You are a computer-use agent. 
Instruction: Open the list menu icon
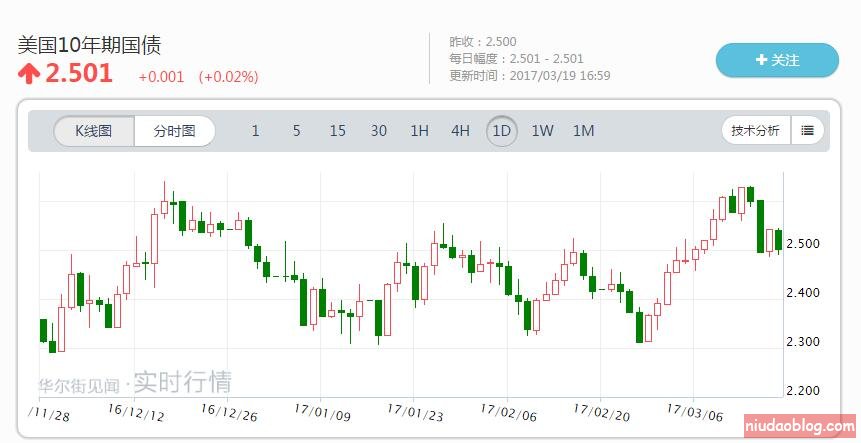click(807, 131)
